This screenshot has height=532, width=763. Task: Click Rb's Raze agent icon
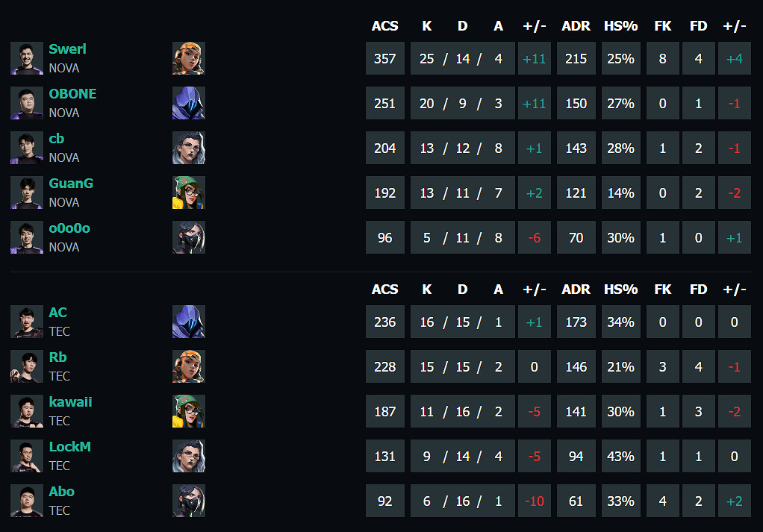pyautogui.click(x=189, y=366)
